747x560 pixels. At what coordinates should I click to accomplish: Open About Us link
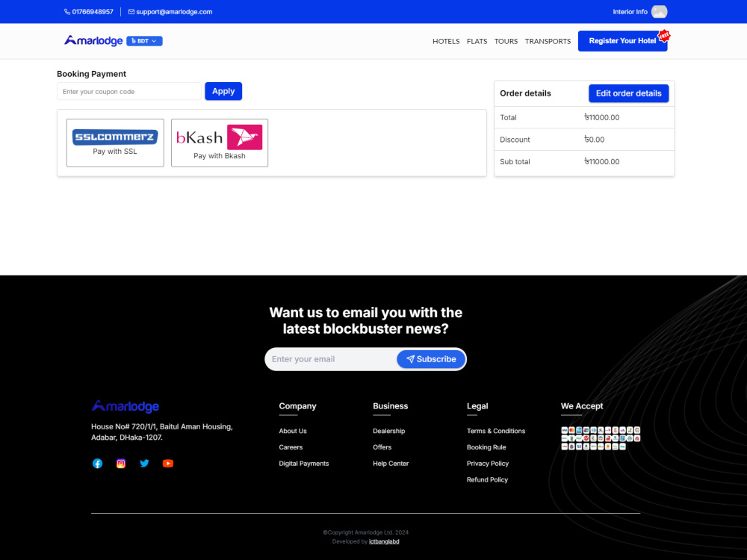pos(293,431)
